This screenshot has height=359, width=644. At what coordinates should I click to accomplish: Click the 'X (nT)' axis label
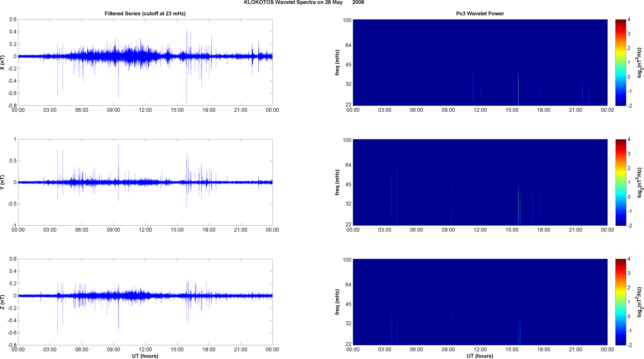[3, 62]
